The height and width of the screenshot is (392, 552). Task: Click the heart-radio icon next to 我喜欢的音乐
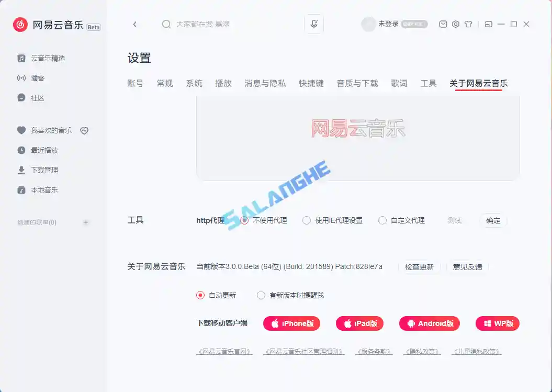click(x=84, y=130)
